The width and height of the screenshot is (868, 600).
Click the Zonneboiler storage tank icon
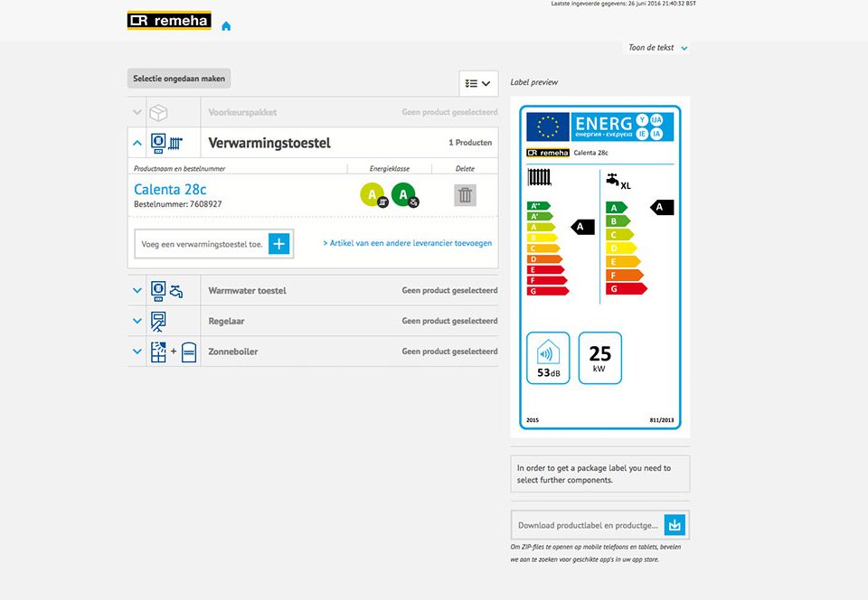pos(189,352)
